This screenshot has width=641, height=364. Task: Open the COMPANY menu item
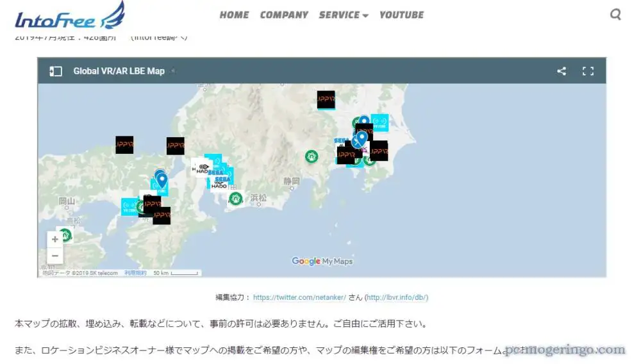point(284,15)
